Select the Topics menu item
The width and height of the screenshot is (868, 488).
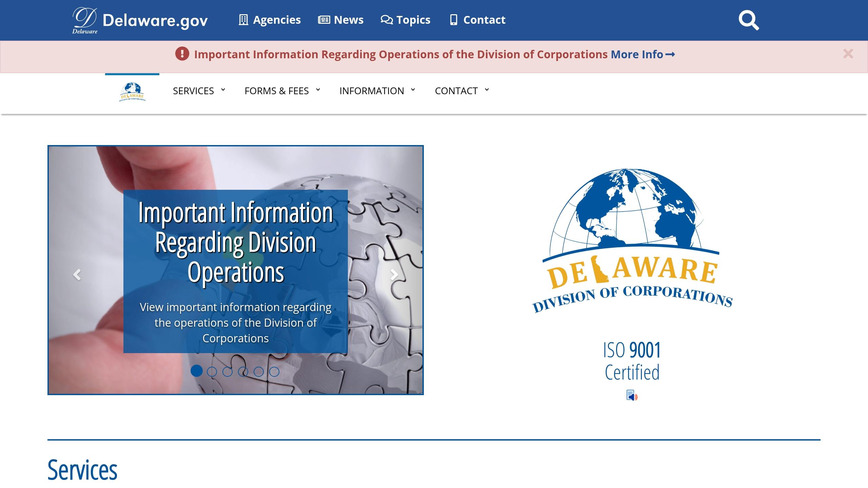413,20
